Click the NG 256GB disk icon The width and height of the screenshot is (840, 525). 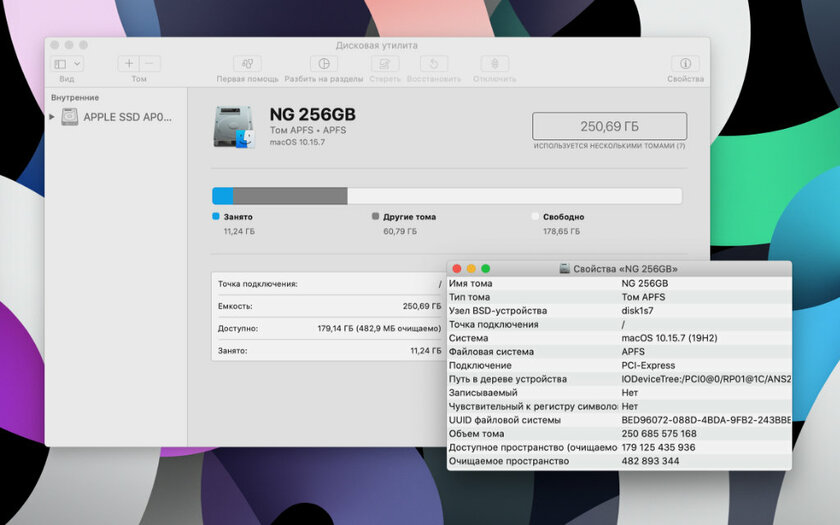(x=234, y=127)
